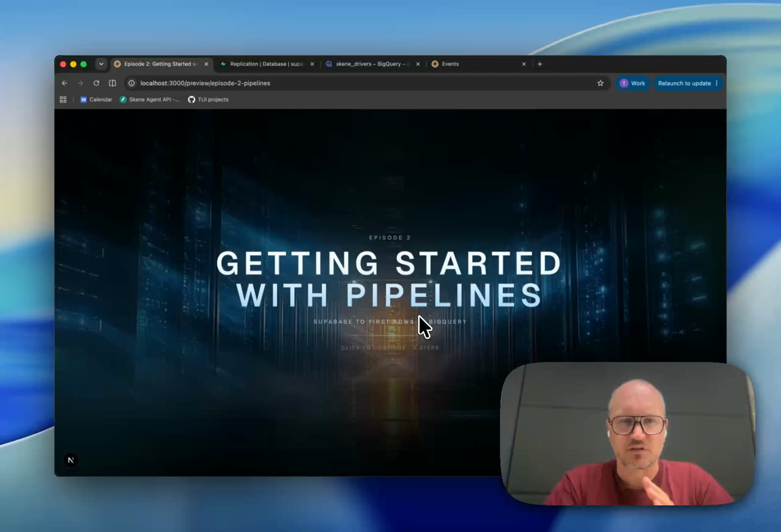Reload the current page

(x=96, y=83)
